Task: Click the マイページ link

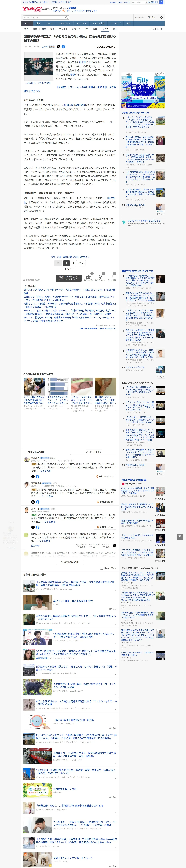Action: click(139, 17)
